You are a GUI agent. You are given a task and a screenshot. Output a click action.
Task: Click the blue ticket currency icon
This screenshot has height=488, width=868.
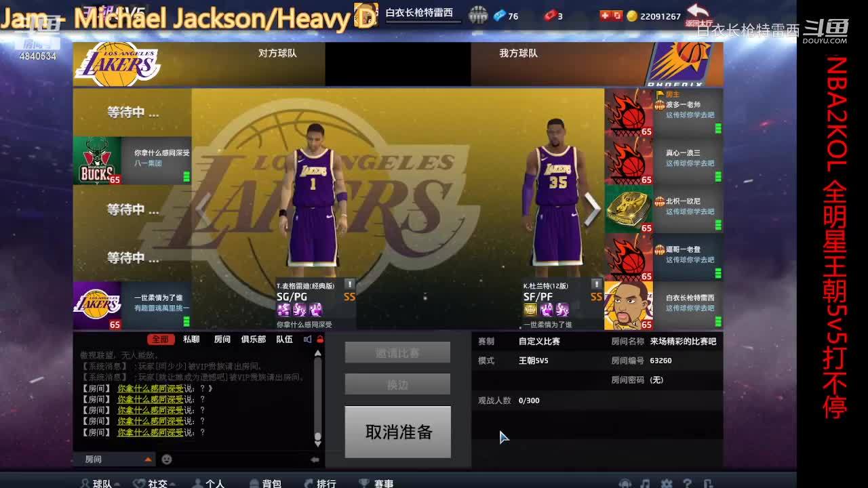point(500,16)
